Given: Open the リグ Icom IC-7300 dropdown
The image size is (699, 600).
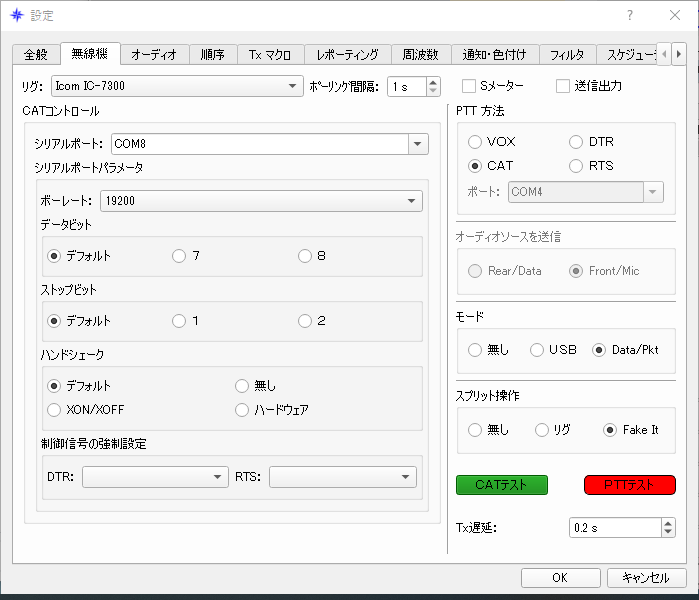Looking at the screenshot, I should tap(177, 86).
